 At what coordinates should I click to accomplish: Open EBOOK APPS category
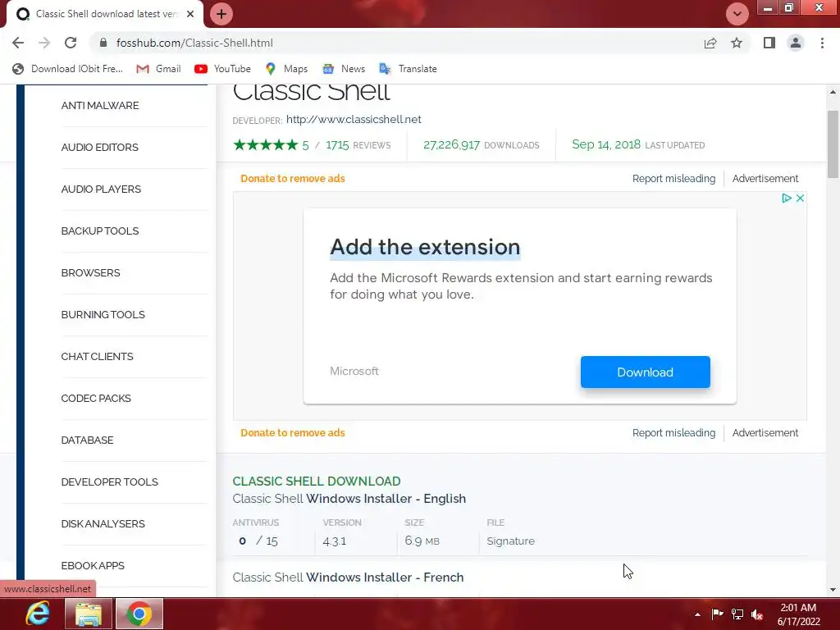(x=93, y=565)
